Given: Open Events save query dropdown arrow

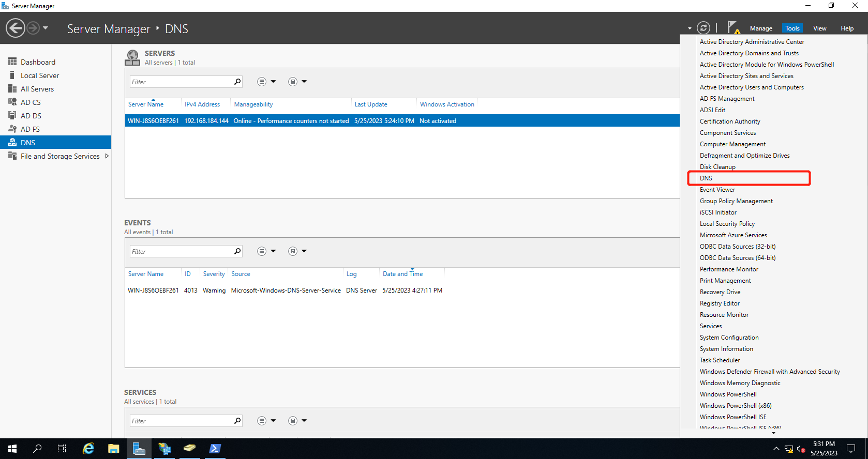Looking at the screenshot, I should click(304, 251).
